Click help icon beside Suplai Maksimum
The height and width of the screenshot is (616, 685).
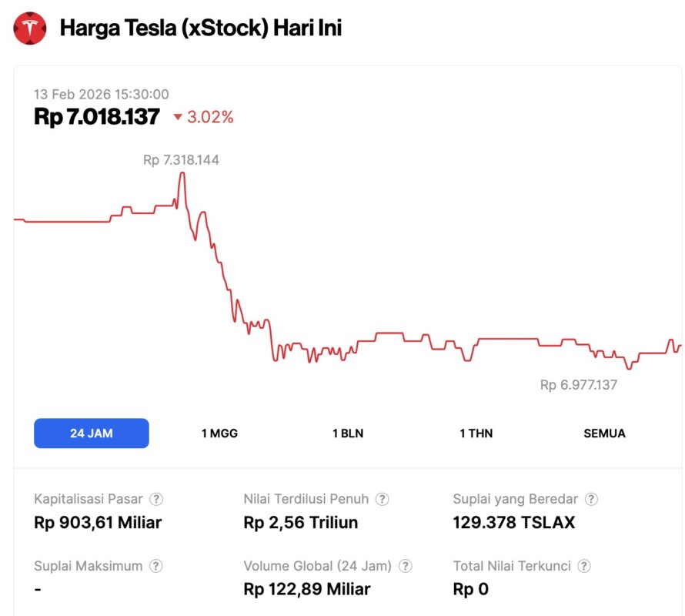pyautogui.click(x=156, y=566)
